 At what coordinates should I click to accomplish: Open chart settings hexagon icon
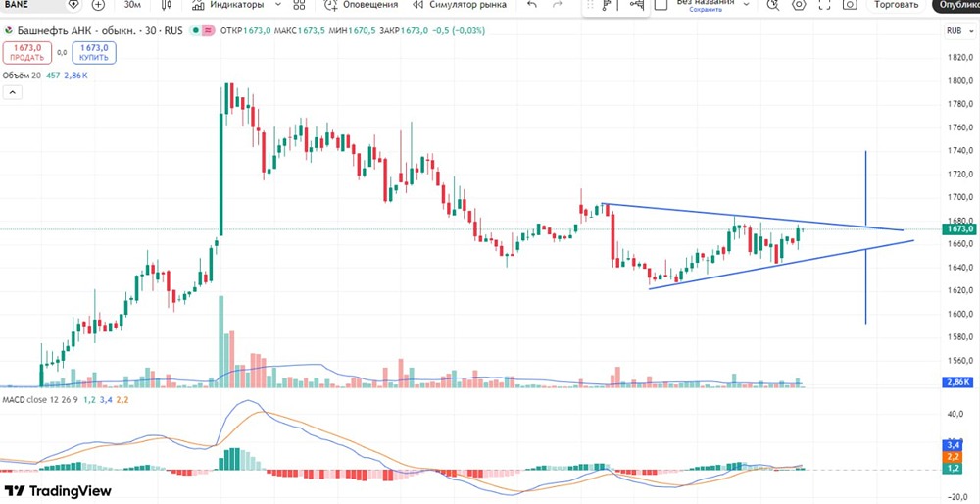[799, 4]
